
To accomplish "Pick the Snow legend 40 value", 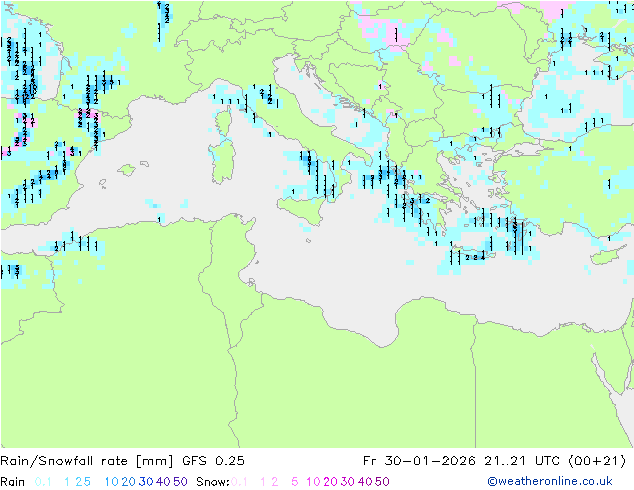I will (x=365, y=482).
